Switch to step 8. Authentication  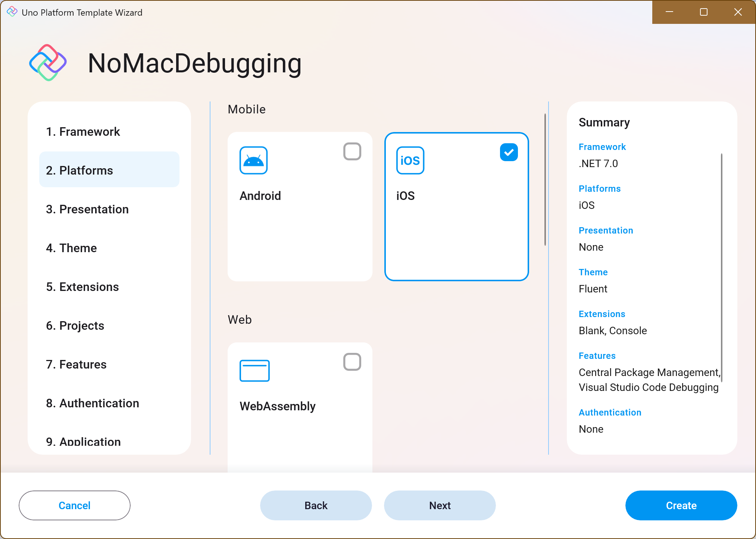click(93, 403)
